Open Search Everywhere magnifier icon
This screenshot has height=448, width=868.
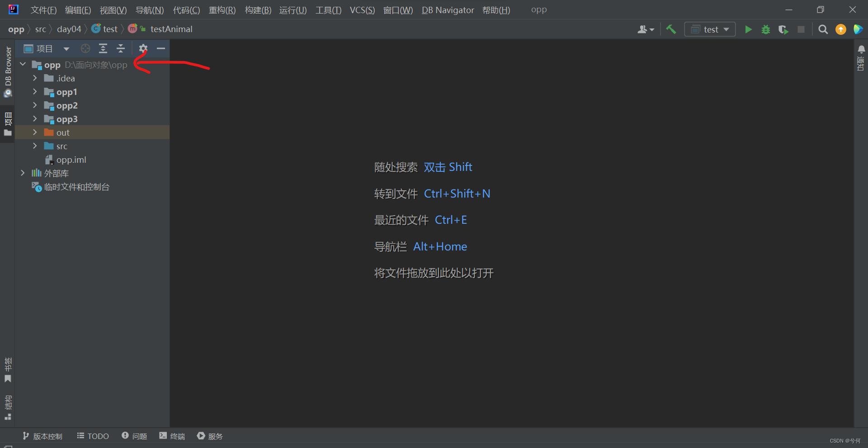tap(823, 29)
